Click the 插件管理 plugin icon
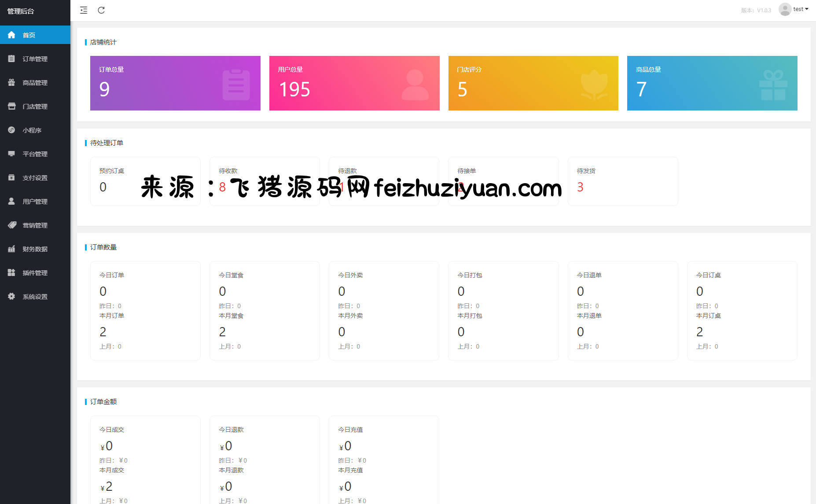This screenshot has width=816, height=504. coord(11,273)
